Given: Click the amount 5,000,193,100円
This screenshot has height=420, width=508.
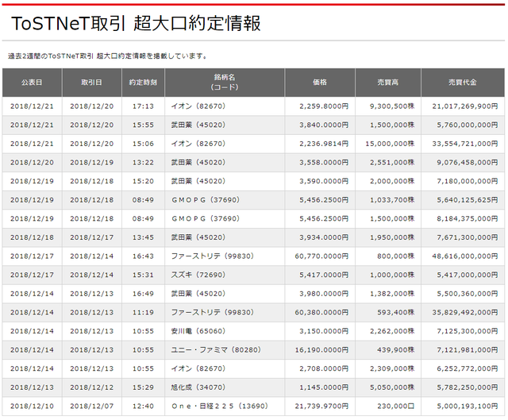Looking at the screenshot, I should [468, 406].
